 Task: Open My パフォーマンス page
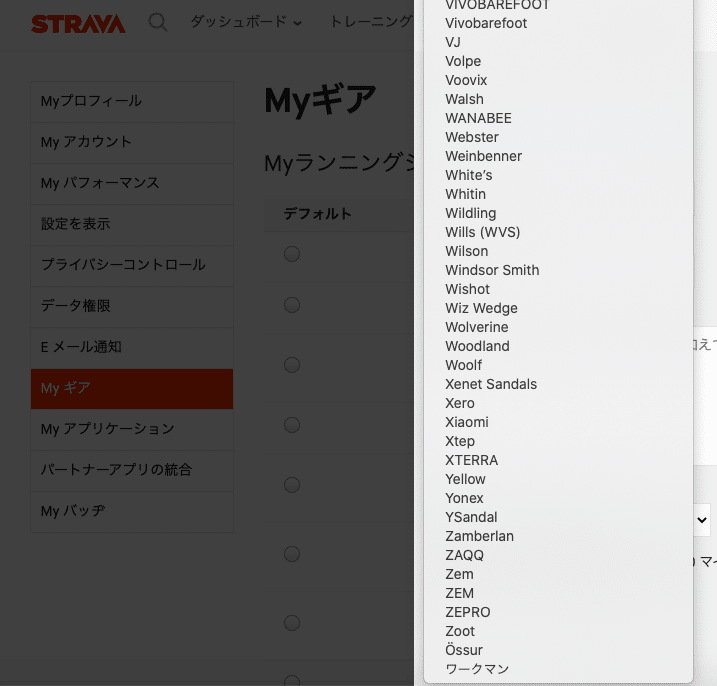[x=132, y=183]
